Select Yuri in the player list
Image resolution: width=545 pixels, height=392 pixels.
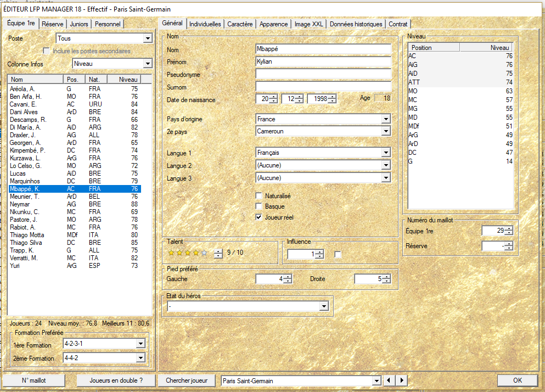coord(75,265)
